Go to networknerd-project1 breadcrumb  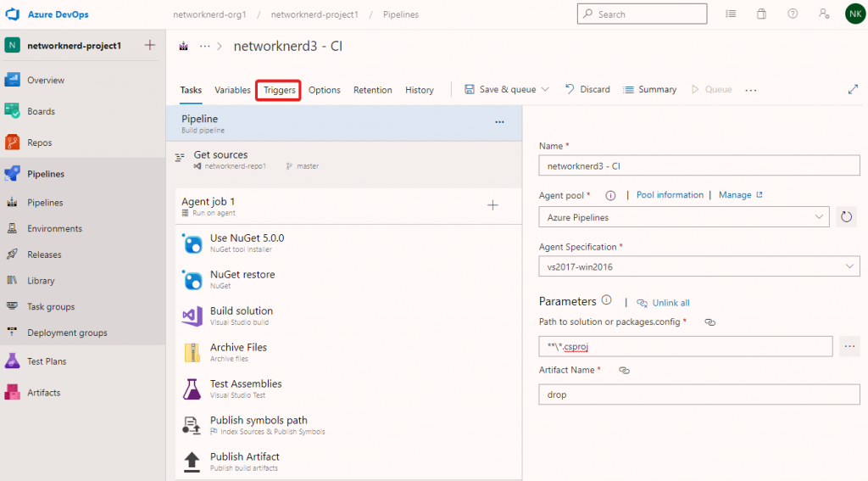click(x=314, y=14)
